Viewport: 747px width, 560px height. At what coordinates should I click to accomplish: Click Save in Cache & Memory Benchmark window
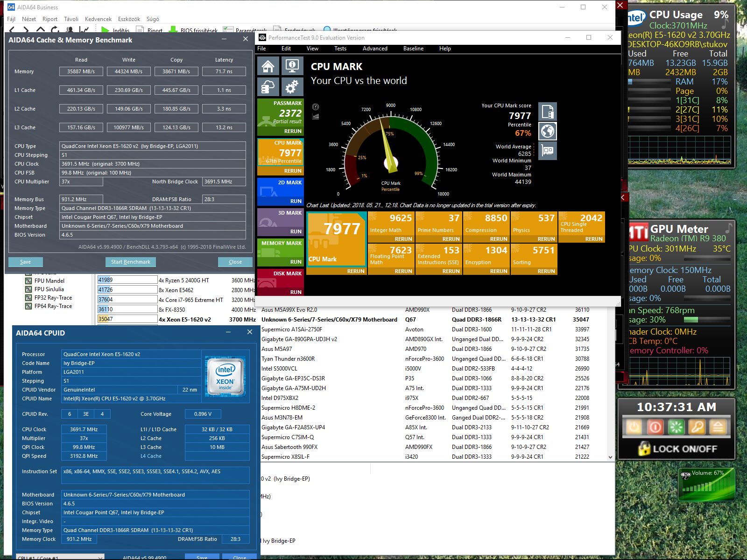[26, 262]
